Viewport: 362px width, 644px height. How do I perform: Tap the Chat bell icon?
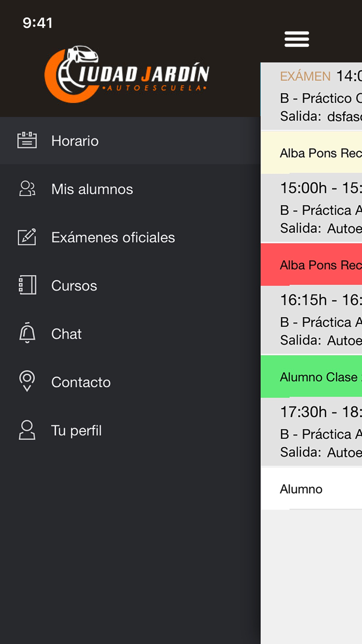(27, 333)
